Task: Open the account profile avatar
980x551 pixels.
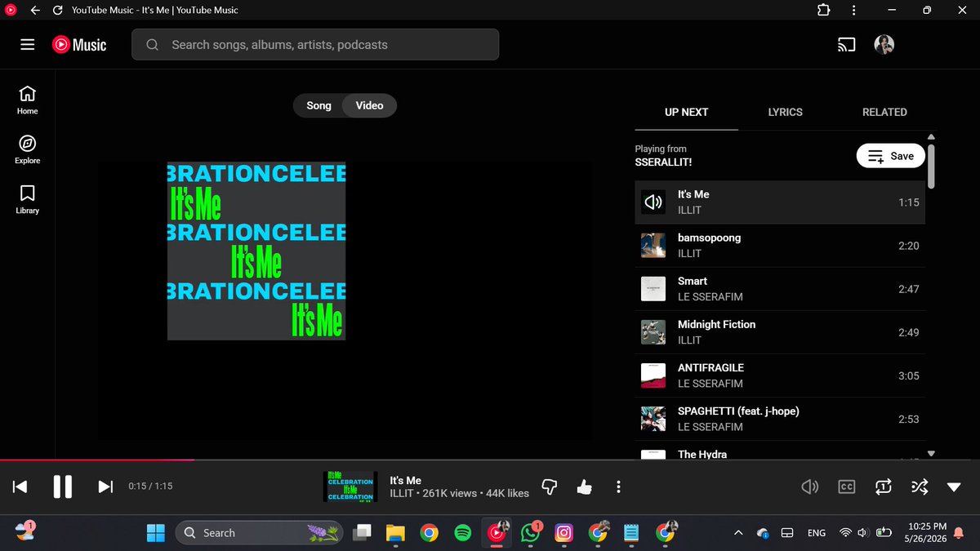Action: point(884,45)
